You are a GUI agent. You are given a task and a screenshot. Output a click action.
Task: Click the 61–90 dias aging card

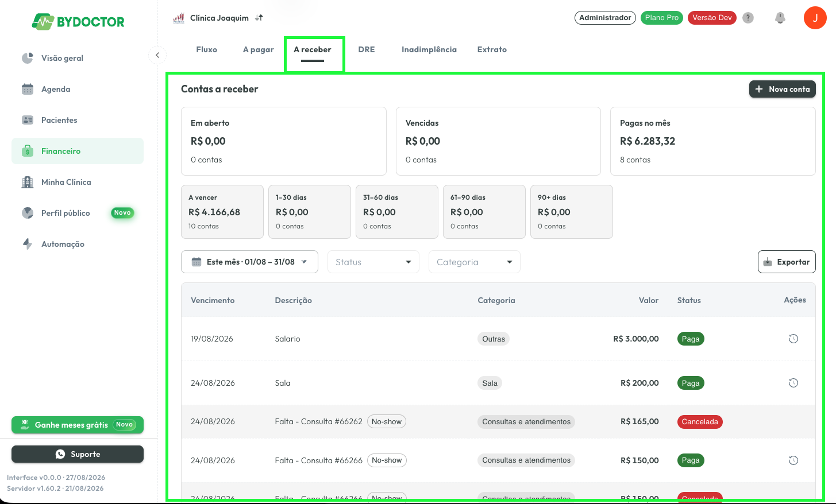coord(484,212)
